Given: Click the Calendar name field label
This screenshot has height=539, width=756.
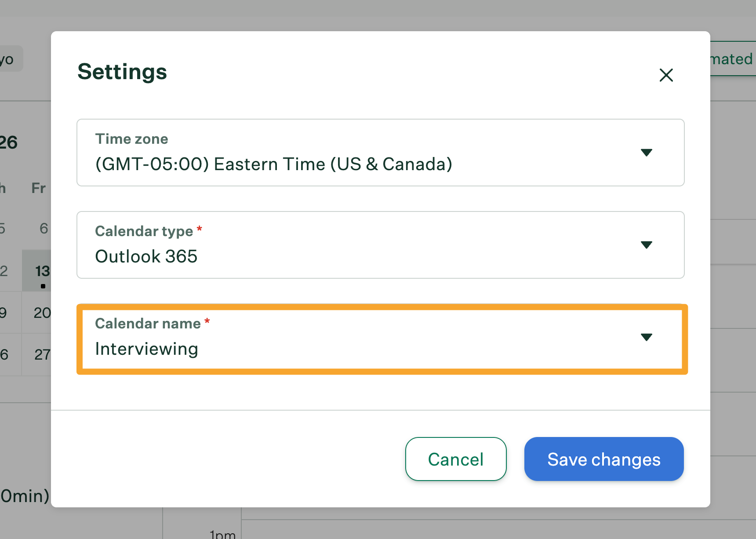Looking at the screenshot, I should [148, 324].
